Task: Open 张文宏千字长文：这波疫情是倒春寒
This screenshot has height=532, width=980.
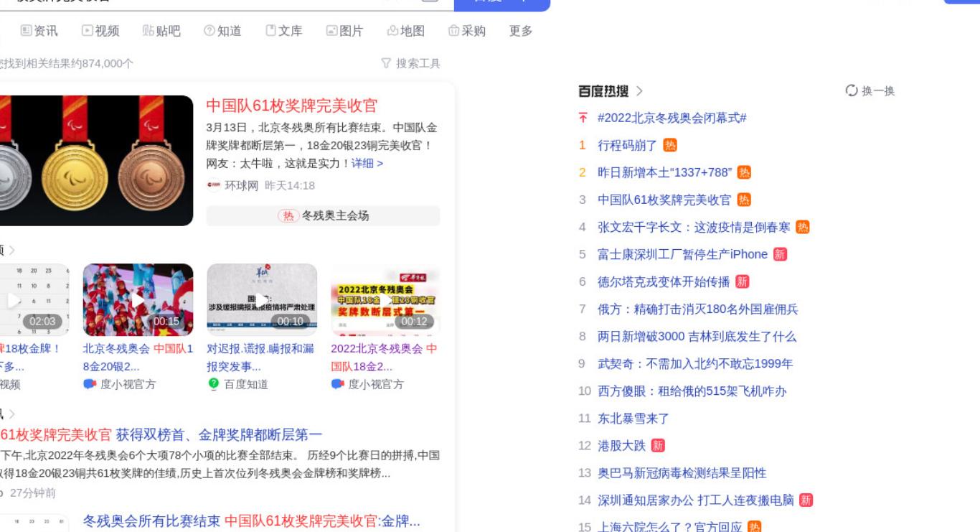Action: point(694,228)
